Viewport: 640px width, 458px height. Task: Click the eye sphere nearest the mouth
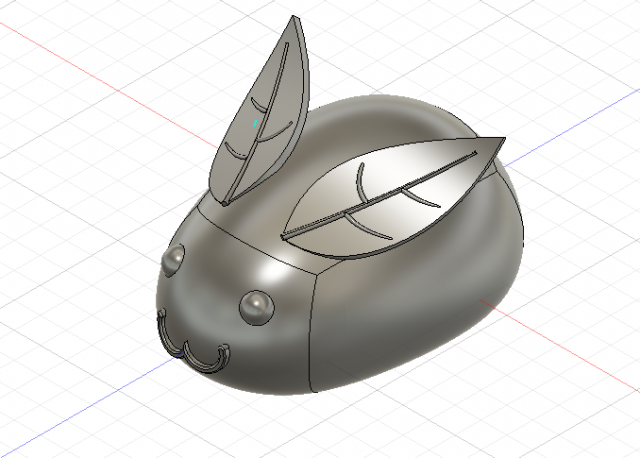(x=257, y=308)
